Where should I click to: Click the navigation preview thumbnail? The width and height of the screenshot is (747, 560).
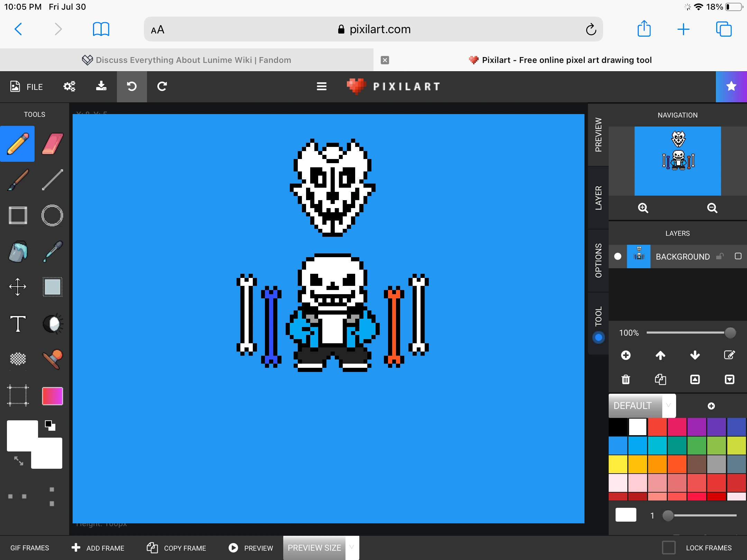(677, 161)
